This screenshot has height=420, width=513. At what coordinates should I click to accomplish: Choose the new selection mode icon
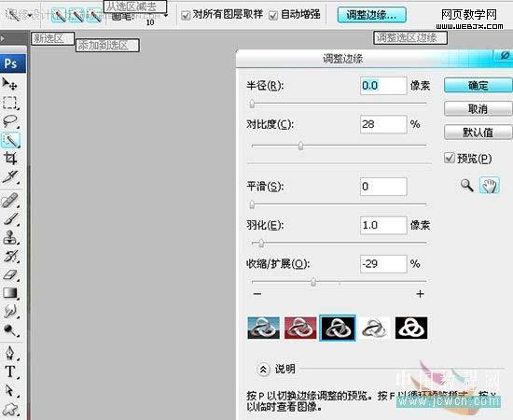coord(59,15)
